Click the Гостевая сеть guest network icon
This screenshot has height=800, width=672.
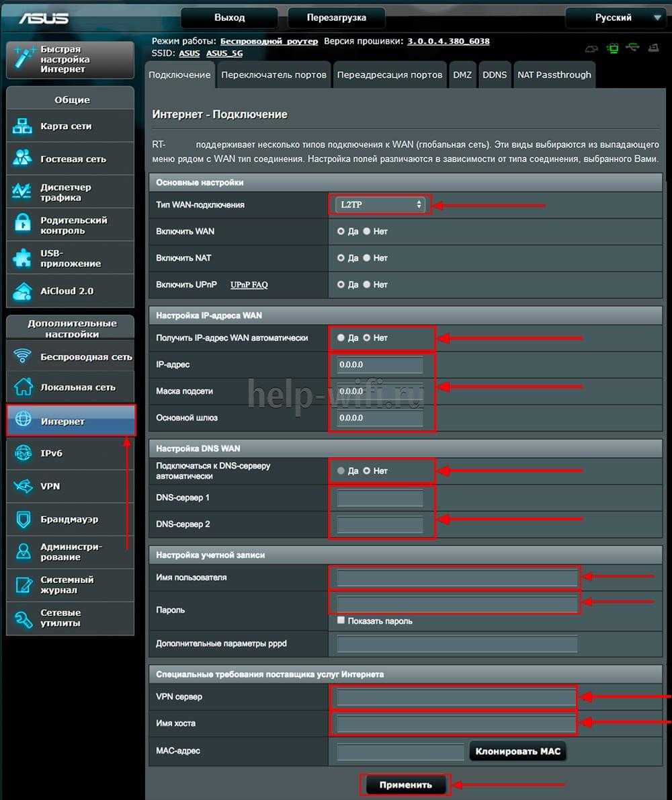23,159
